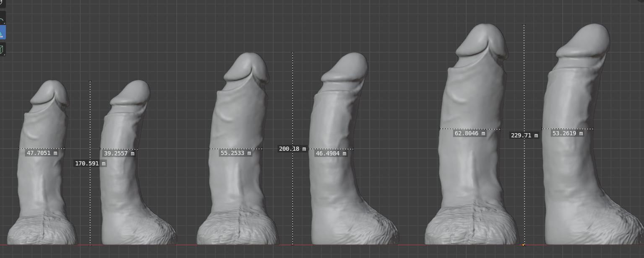
Task: Select the 46.4984 m measurement label
Action: (x=331, y=154)
